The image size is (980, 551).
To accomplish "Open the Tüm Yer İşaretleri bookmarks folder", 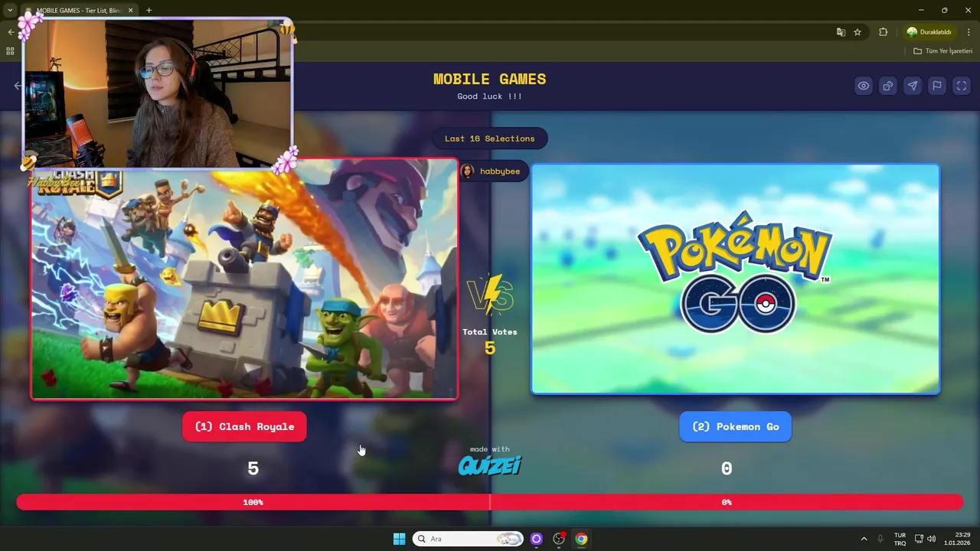I will click(x=943, y=51).
